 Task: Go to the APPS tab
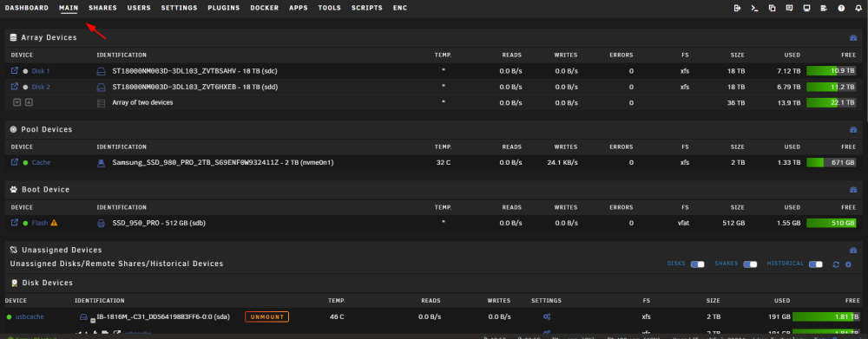(299, 9)
